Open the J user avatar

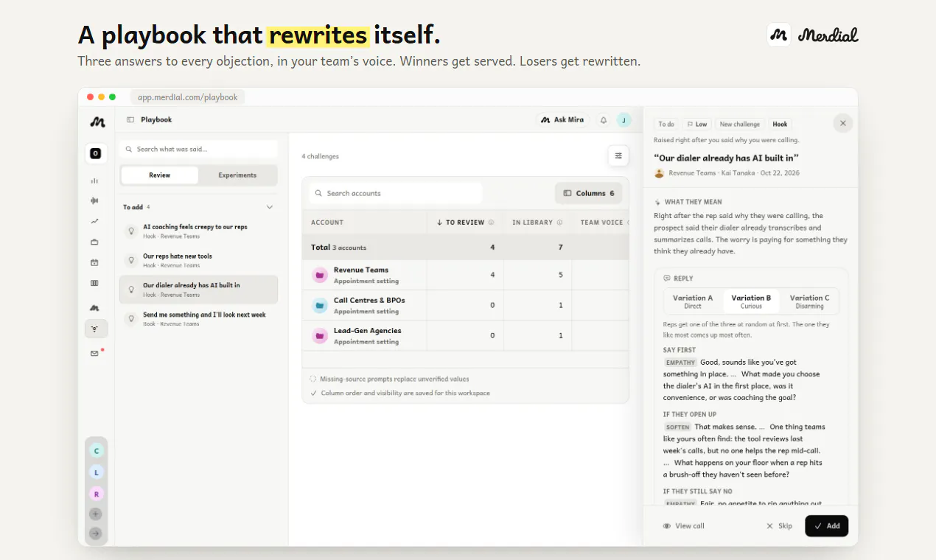point(624,120)
